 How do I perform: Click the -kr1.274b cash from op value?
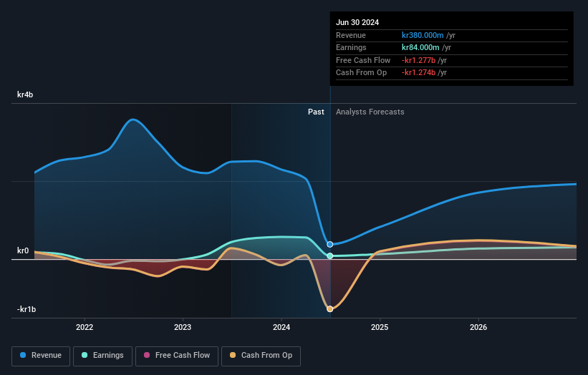(418, 73)
